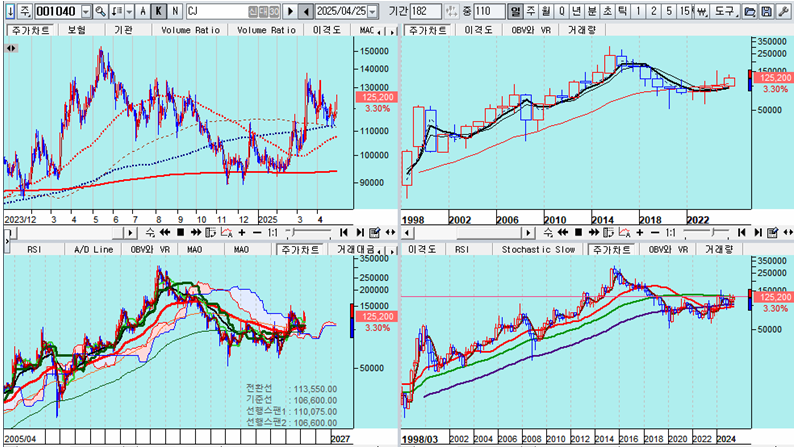Click the 5 interval button

click(669, 11)
